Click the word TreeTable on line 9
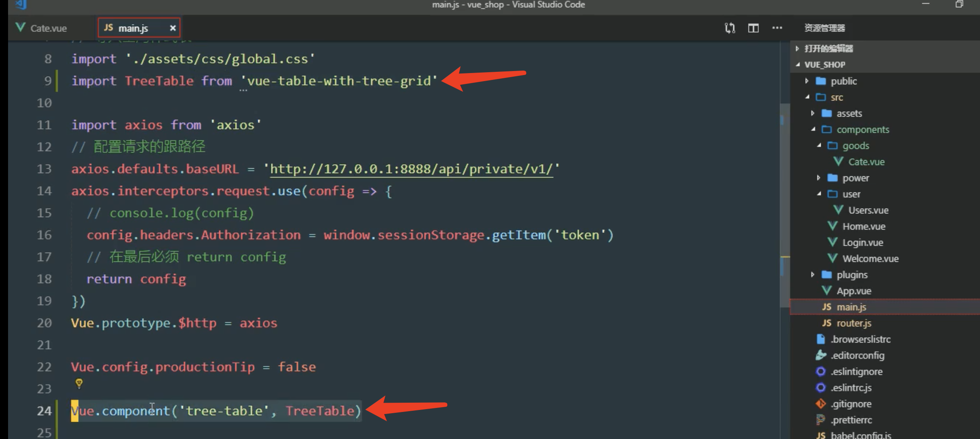 pos(159,81)
